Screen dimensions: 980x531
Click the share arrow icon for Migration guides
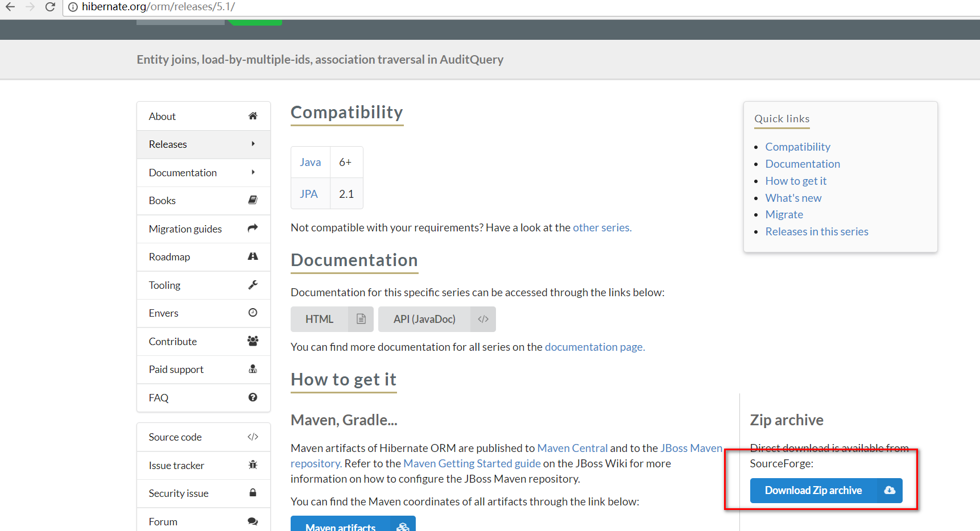253,228
